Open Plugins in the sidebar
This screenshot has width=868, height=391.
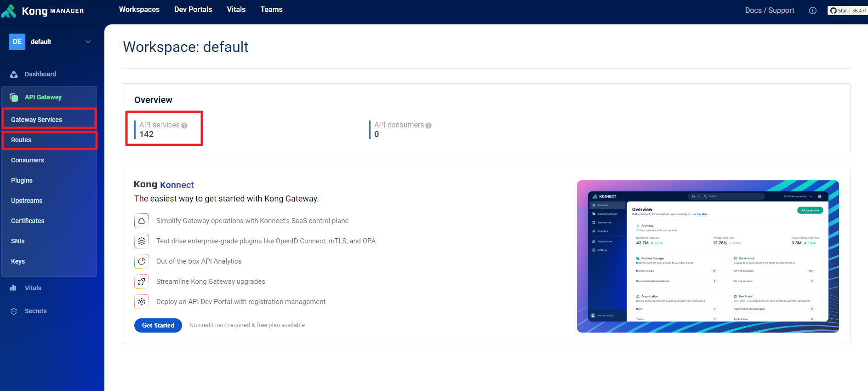point(22,180)
